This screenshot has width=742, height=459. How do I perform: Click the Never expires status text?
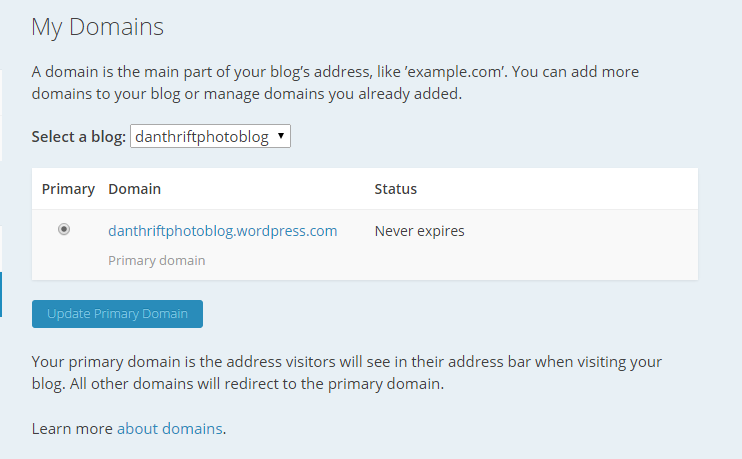point(419,231)
